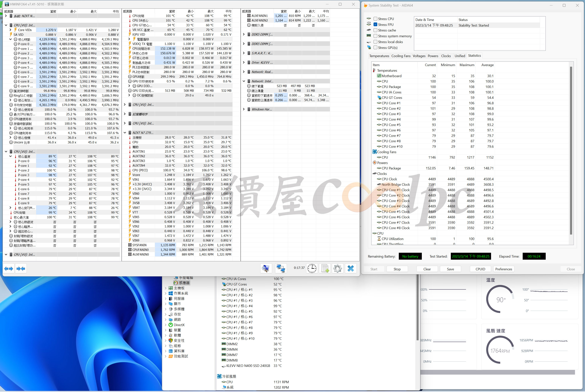Click the AIDA64 statistics vertical scrollbar
The height and width of the screenshot is (392, 585).
tap(571, 151)
